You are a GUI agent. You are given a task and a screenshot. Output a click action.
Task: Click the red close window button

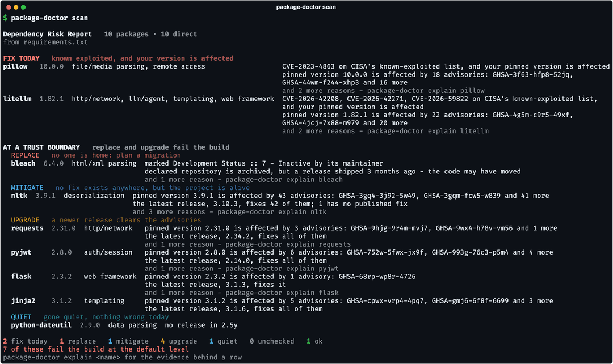click(9, 7)
